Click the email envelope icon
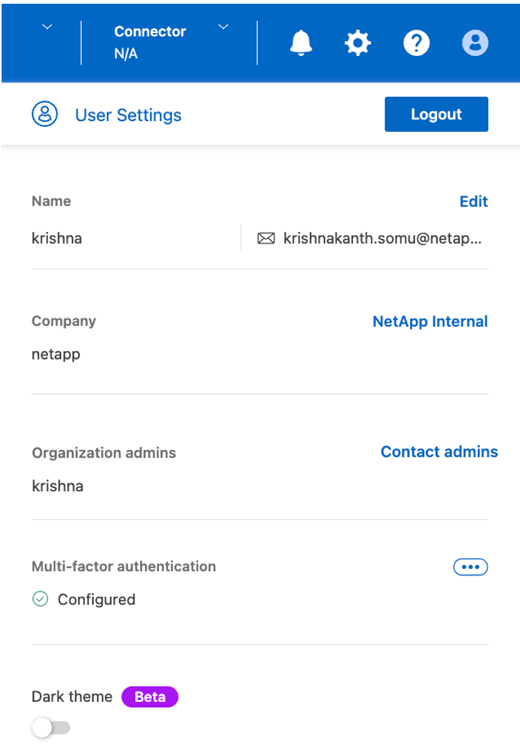 pyautogui.click(x=266, y=238)
